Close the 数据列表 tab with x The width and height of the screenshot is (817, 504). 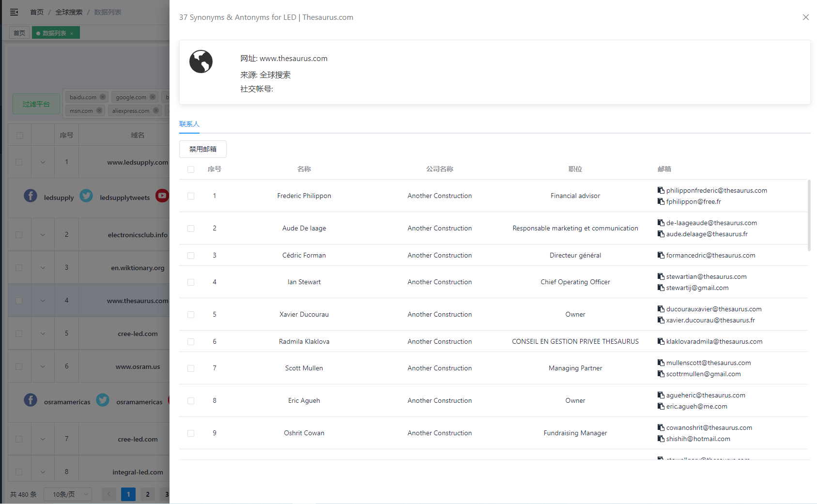pyautogui.click(x=72, y=33)
